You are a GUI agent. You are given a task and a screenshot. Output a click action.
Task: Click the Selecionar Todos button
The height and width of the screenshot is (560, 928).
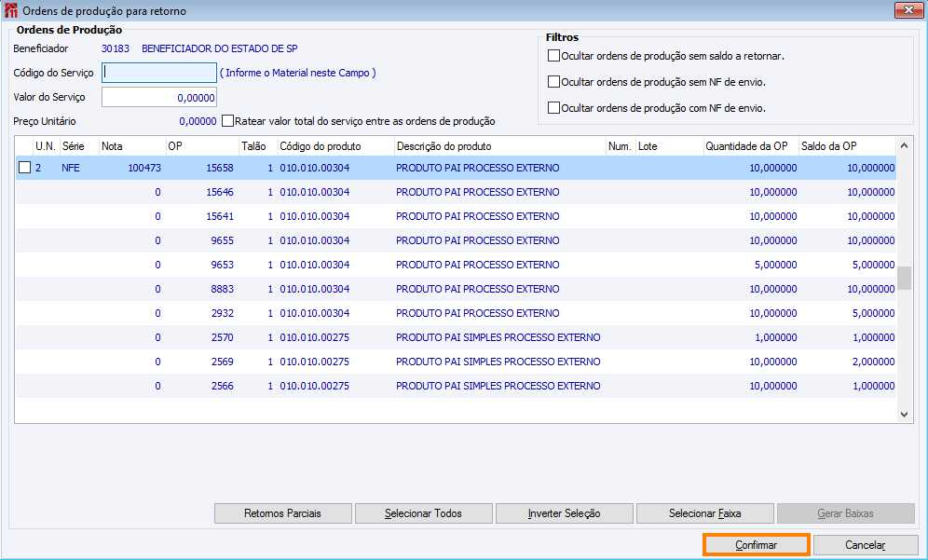click(423, 513)
